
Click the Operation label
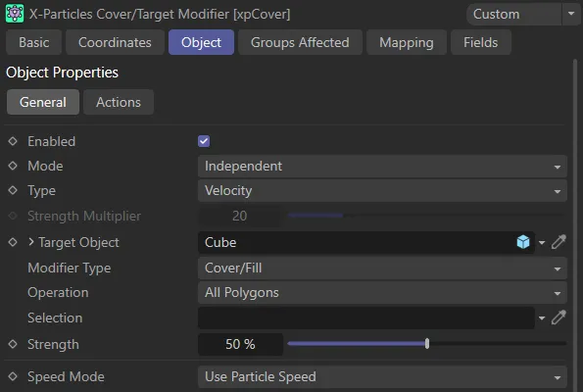(x=58, y=293)
